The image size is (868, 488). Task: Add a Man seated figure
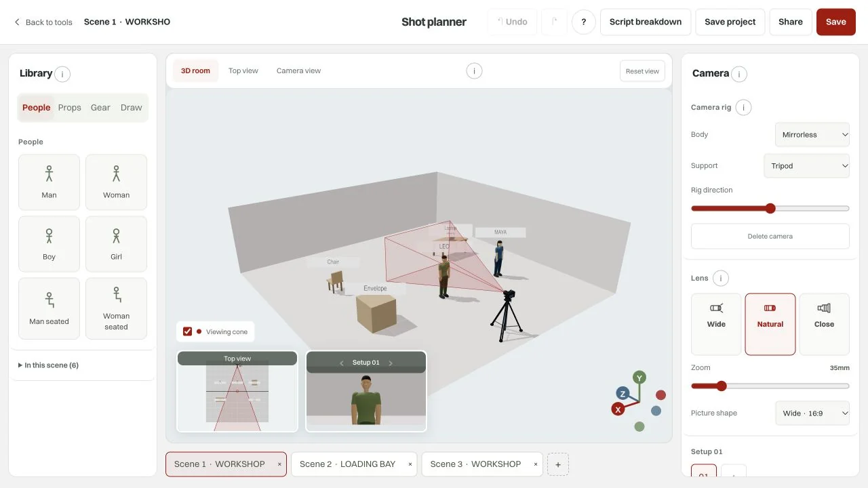pos(49,308)
